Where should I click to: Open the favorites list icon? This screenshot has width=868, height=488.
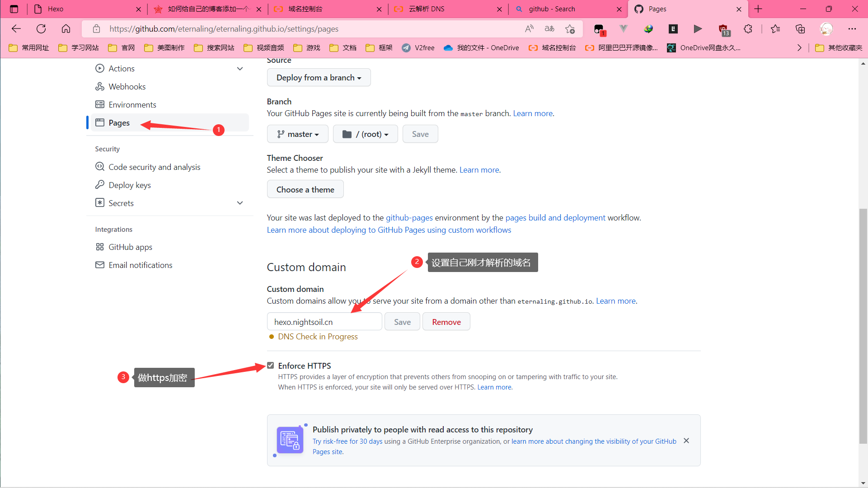(x=775, y=29)
